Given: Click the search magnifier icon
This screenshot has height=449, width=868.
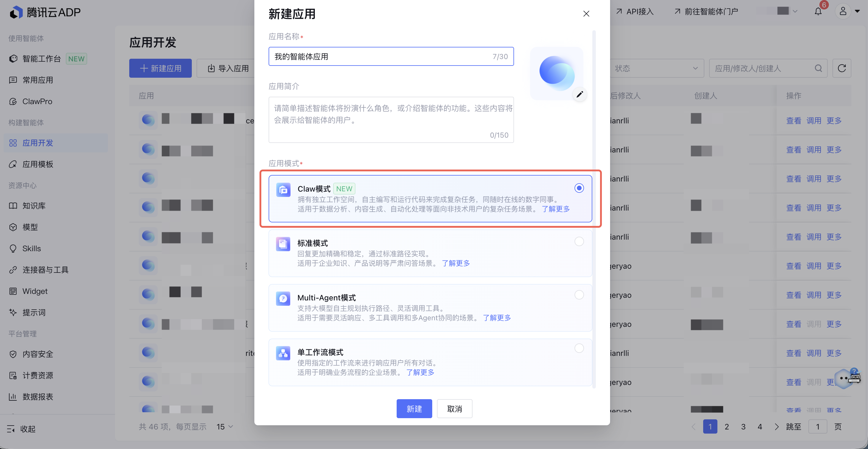Looking at the screenshot, I should [818, 69].
